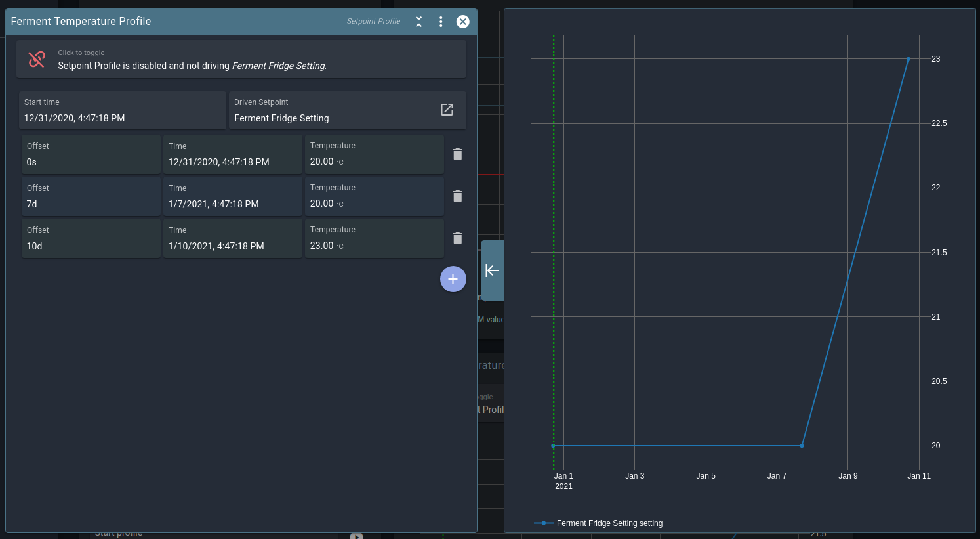Screen dimensions: 980x539
Task: Edit the Start time field
Action: (123, 110)
